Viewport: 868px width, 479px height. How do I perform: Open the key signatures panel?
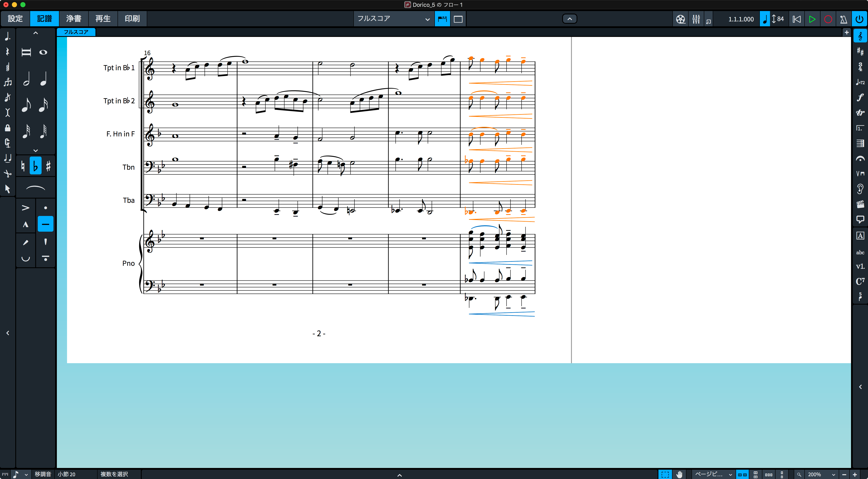pos(860,51)
